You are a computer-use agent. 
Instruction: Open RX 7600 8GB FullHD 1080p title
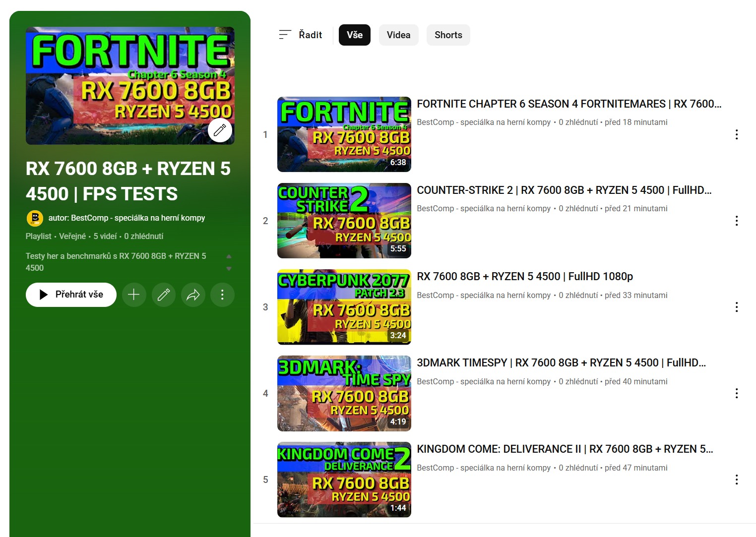click(525, 277)
